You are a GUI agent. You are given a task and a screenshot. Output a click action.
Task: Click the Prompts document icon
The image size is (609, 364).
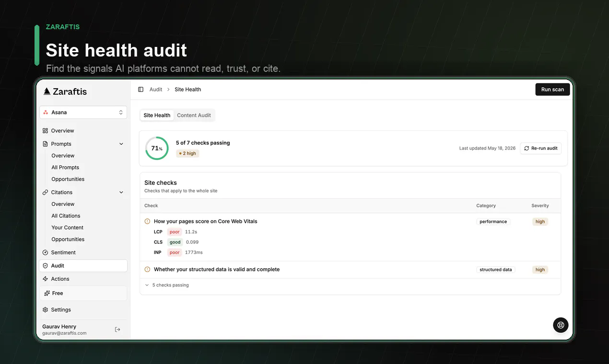pyautogui.click(x=45, y=144)
